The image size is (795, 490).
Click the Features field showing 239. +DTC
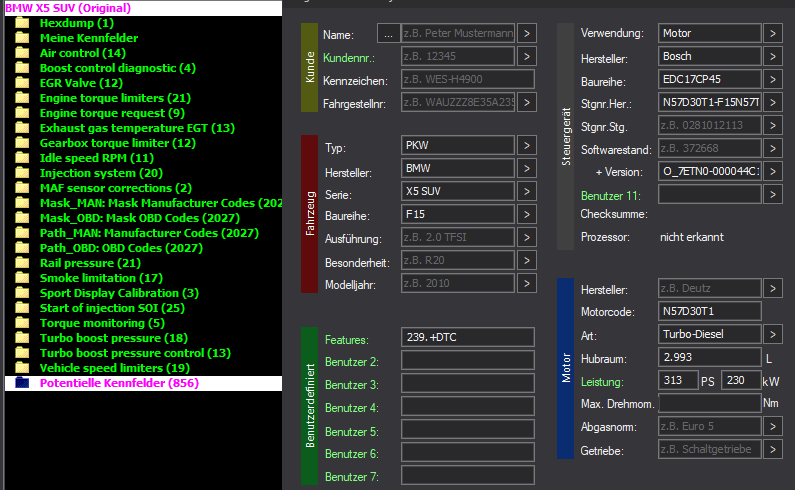pos(467,337)
